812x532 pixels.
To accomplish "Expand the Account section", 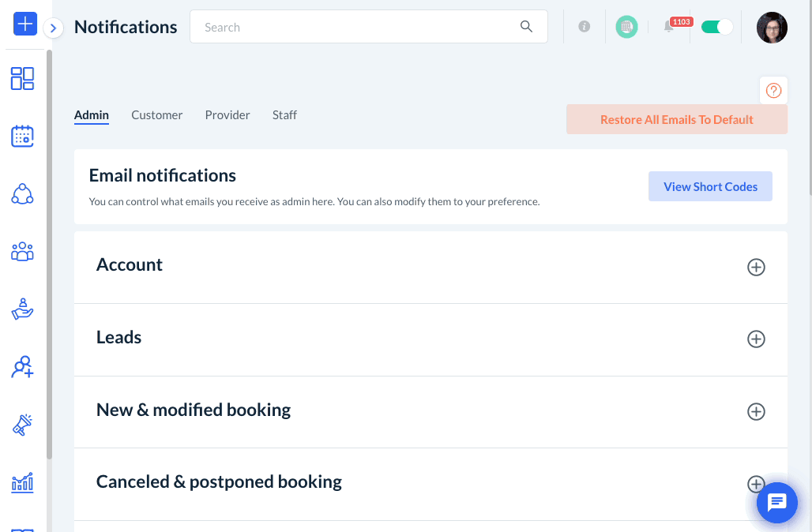I will coord(756,267).
